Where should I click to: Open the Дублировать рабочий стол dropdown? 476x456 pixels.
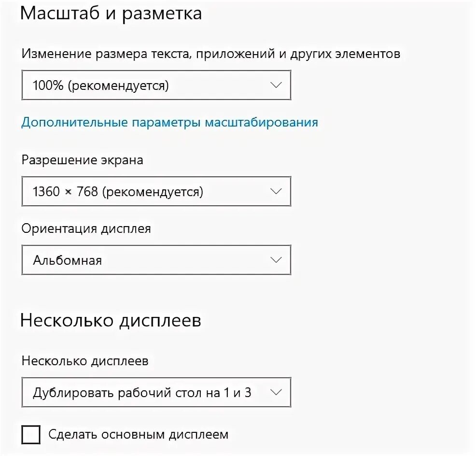[156, 392]
